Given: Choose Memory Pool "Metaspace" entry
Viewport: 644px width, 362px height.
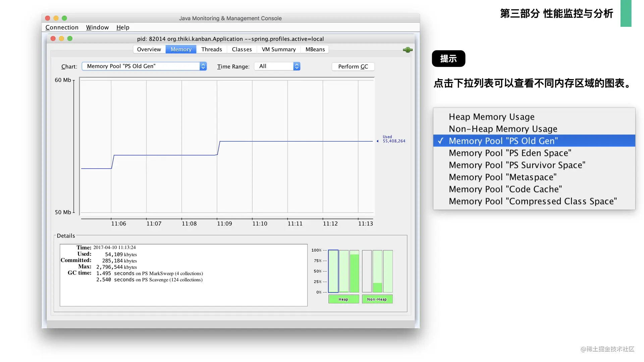Looking at the screenshot, I should pyautogui.click(x=534, y=177).
